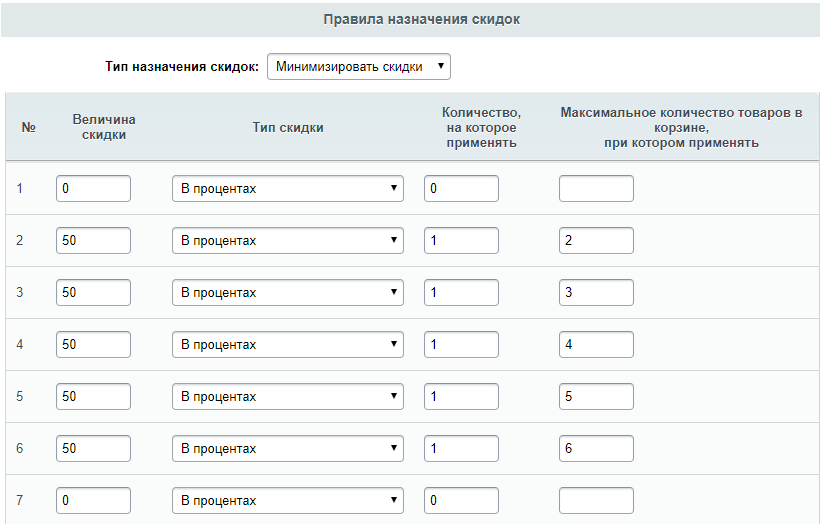Expand 'В процентах' dropdown in row 3

(288, 292)
